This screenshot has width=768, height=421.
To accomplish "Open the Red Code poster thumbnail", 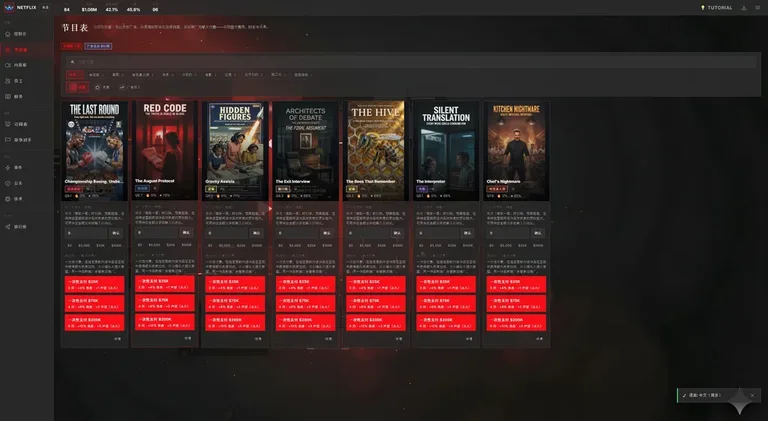I will (165, 150).
